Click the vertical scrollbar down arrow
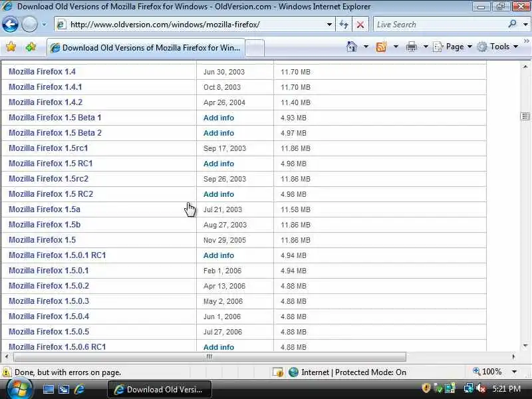The image size is (532, 399). click(x=525, y=346)
